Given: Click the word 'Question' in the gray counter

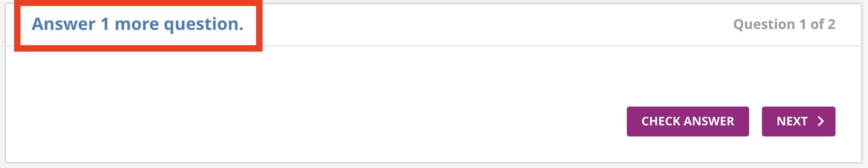Looking at the screenshot, I should point(764,25).
